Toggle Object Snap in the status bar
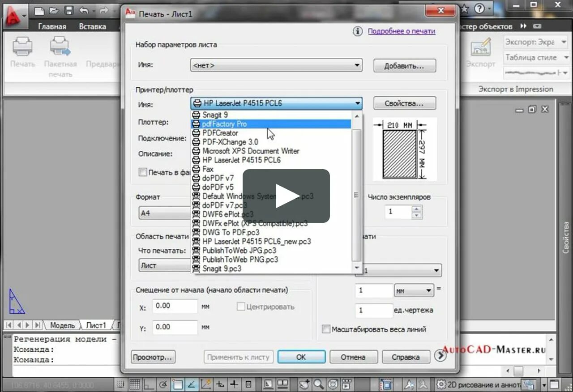Viewport: 573px width, 392px height. (x=178, y=384)
